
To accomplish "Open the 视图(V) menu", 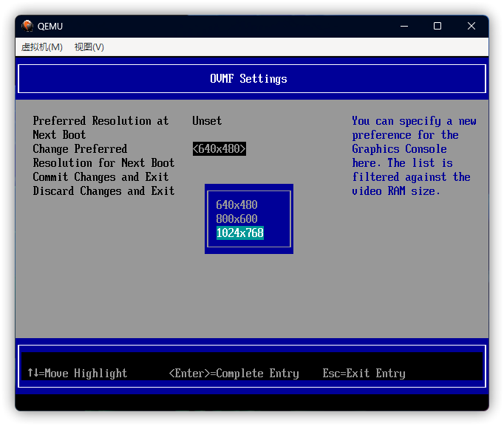I will point(89,47).
